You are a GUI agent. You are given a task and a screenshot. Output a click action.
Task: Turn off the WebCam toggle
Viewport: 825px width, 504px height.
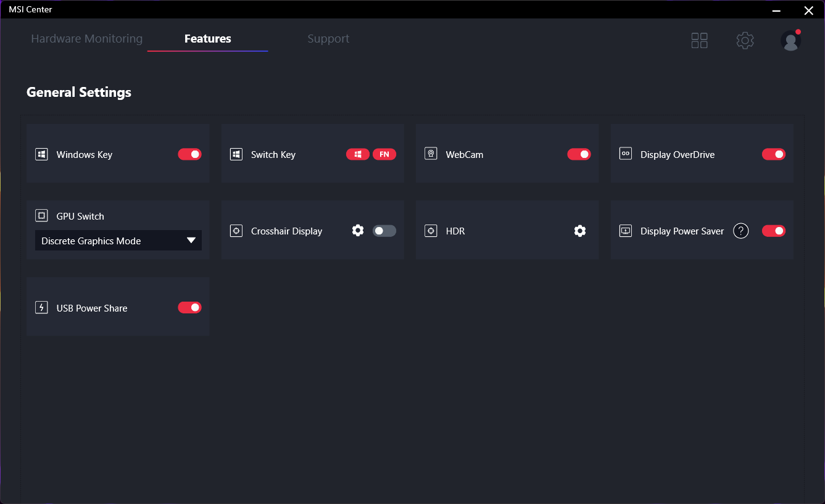[579, 154]
